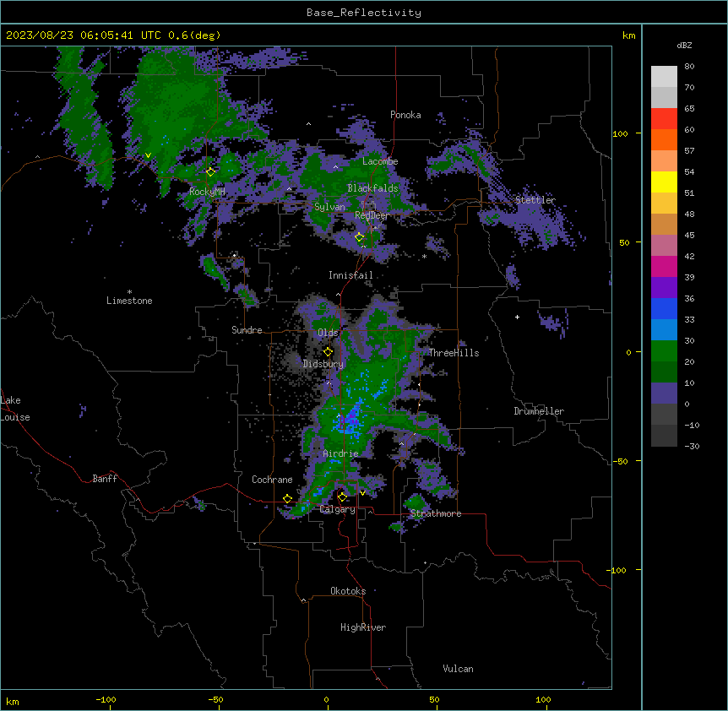
Task: Click the Banff town label
Action: 105,479
